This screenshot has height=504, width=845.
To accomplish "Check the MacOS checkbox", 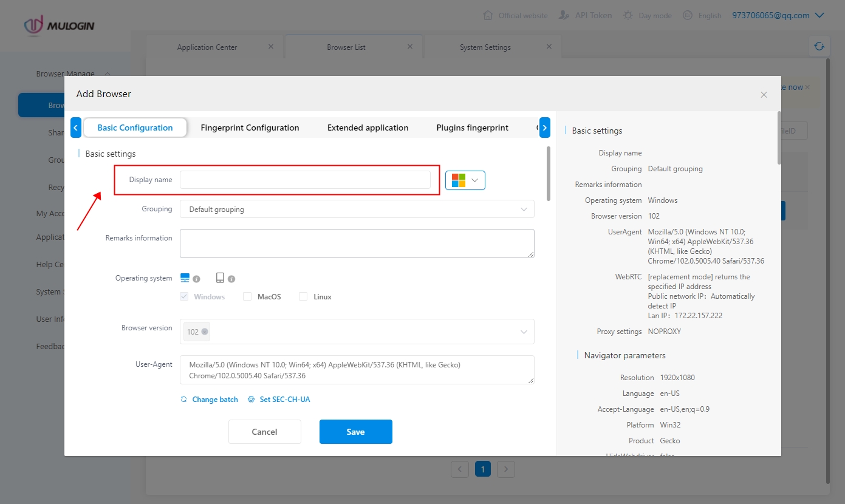I will [x=247, y=297].
